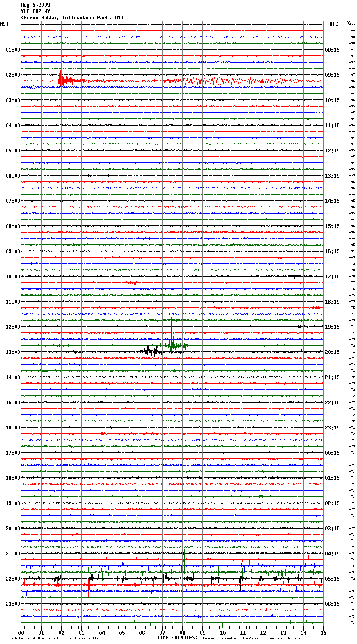Click the red long-period surface waves after 02:15
The height and width of the screenshot is (644, 357).
pos(239,81)
